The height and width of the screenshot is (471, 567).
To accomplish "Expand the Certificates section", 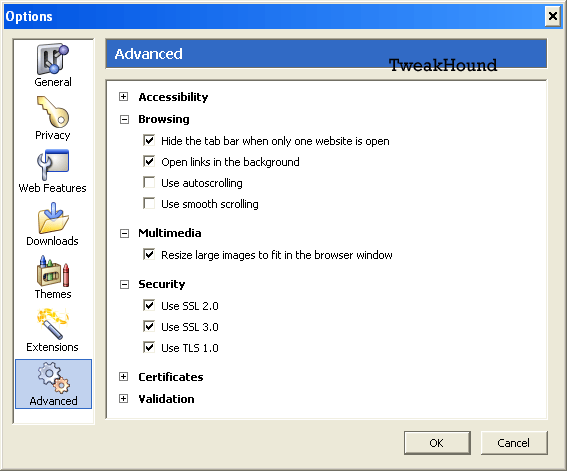I will 124,377.
